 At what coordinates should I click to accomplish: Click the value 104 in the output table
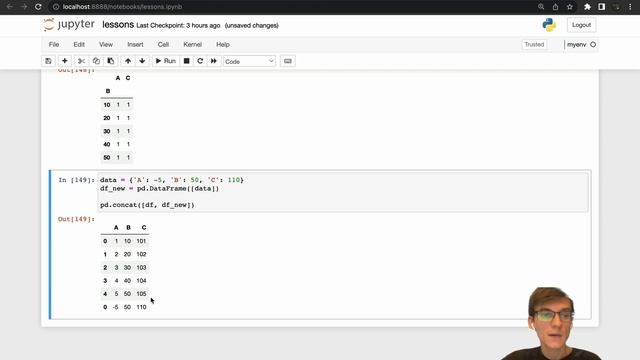tap(141, 281)
